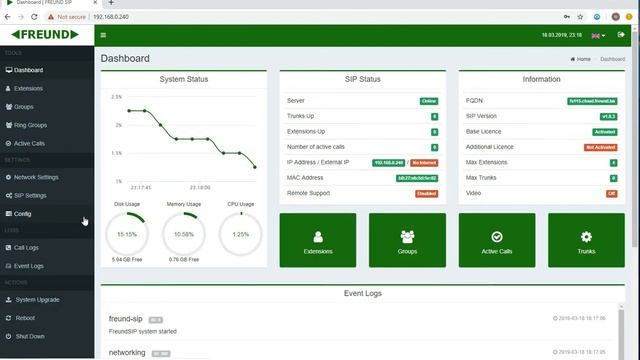Open Ring Groups in the sidebar
Screen dimensions: 640x360
coord(47,125)
